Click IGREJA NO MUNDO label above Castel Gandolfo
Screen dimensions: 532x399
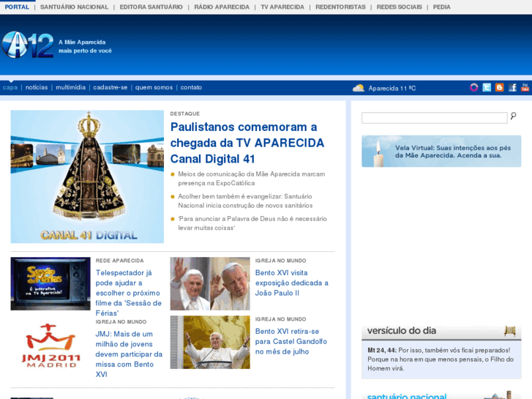pos(280,319)
